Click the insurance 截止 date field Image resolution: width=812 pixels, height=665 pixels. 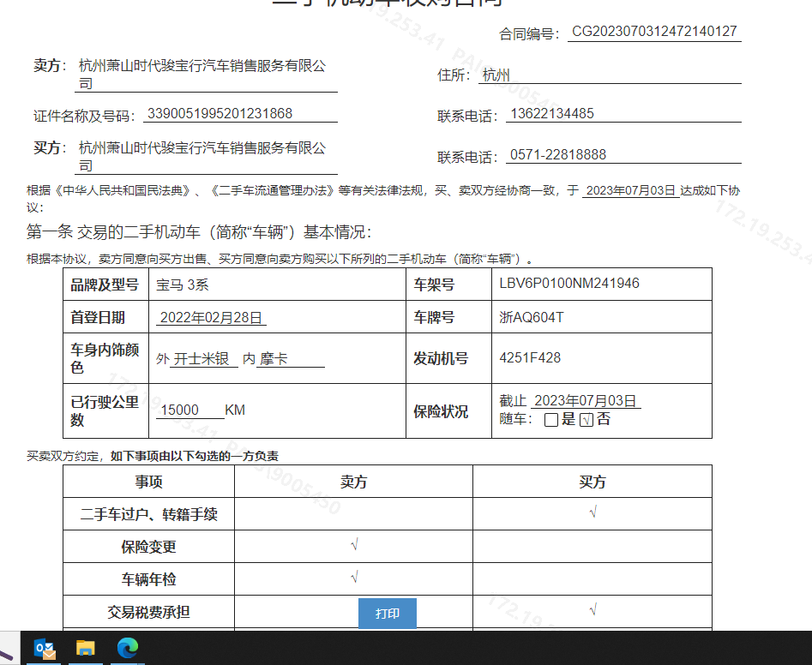586,400
